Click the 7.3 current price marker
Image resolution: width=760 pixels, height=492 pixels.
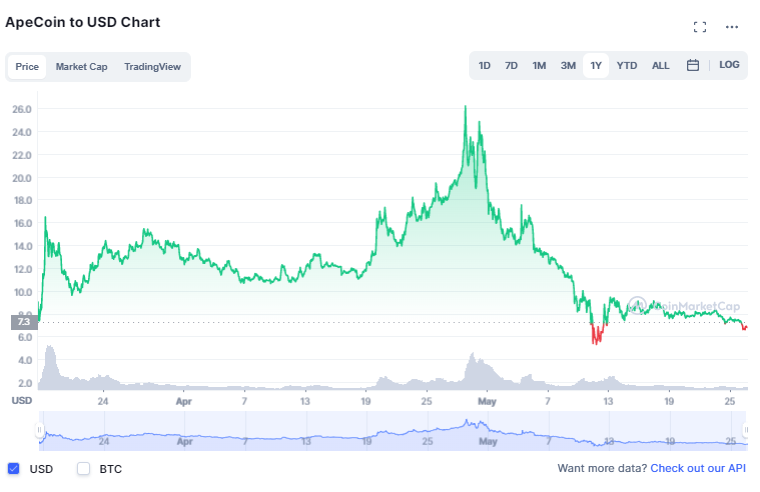[x=24, y=322]
